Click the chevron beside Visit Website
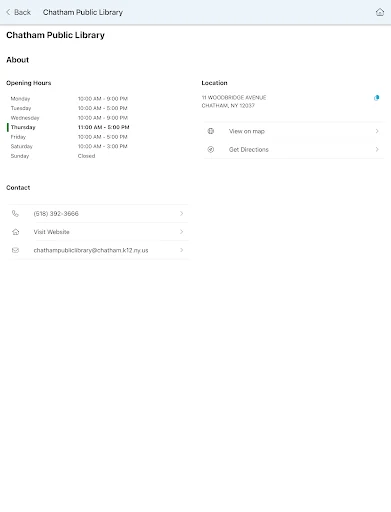Image resolution: width=391 pixels, height=512 pixels. coord(181,232)
